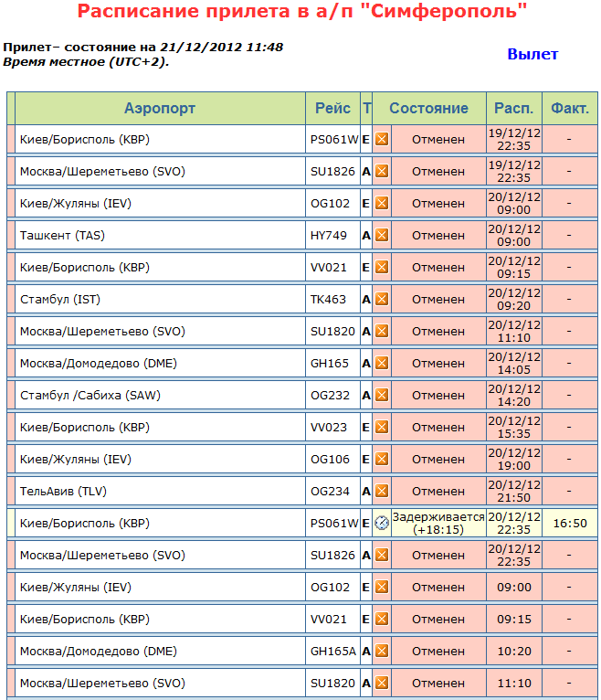Click the cancelled icon in the Tel Aviv OG234 row
The width and height of the screenshot is (601, 700).
(382, 491)
